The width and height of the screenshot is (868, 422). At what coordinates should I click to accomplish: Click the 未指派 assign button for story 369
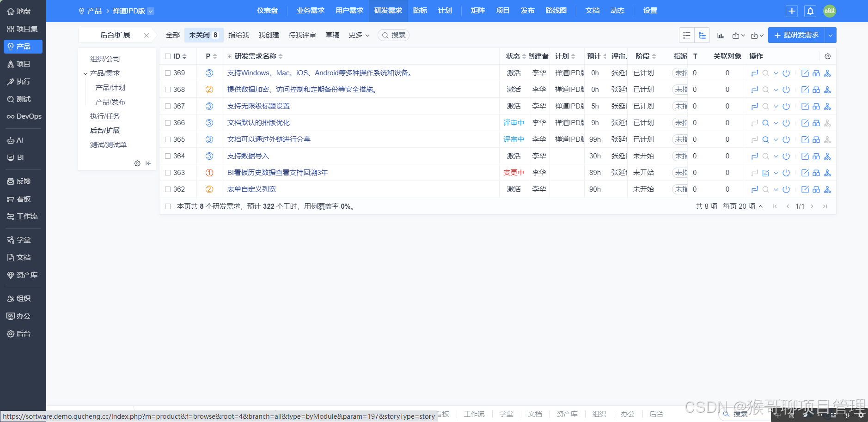tap(680, 73)
